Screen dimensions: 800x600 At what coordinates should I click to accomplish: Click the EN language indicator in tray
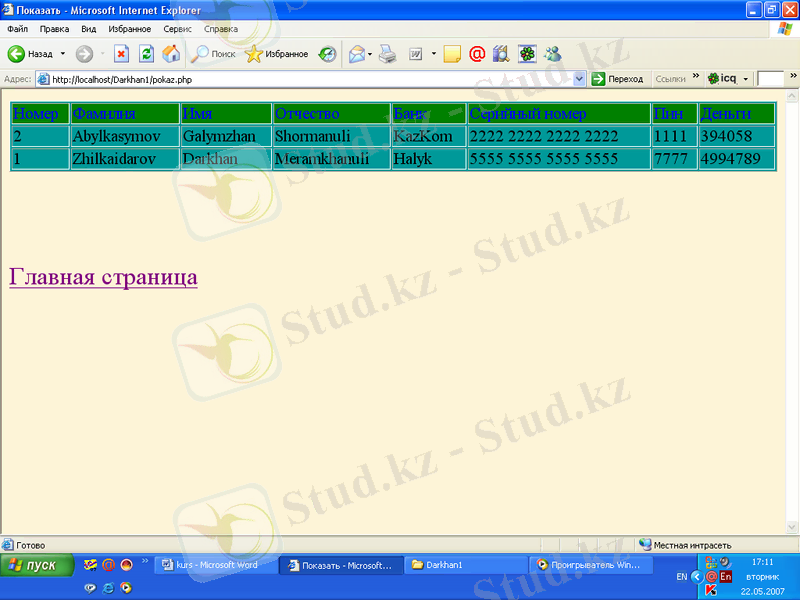[682, 577]
